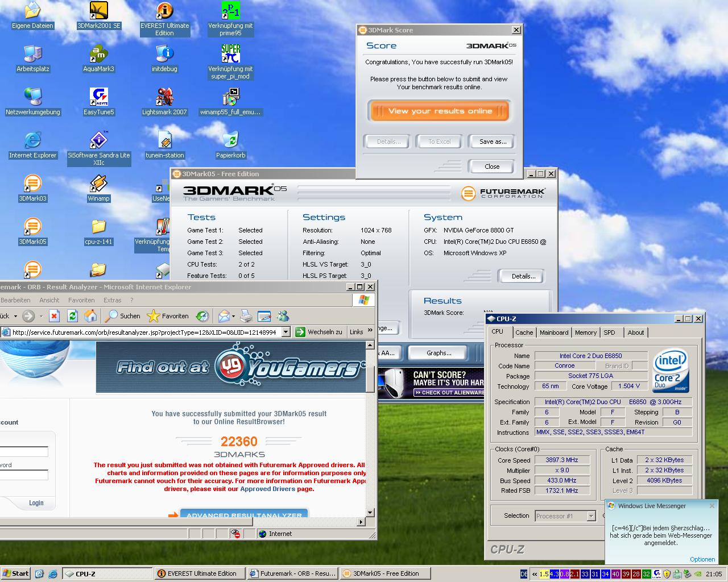728x582 pixels.
Task: Close the Windows Live Messenger notification popup
Action: tap(712, 506)
